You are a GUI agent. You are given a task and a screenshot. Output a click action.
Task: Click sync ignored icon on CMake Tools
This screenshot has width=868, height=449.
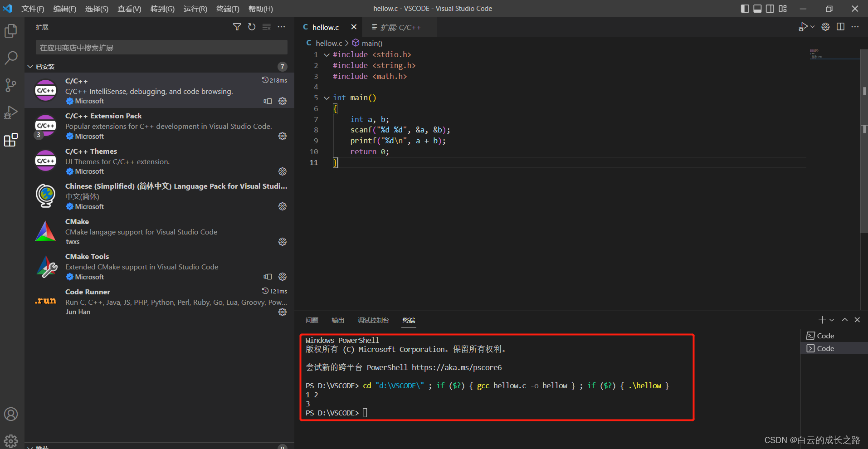pos(268,277)
